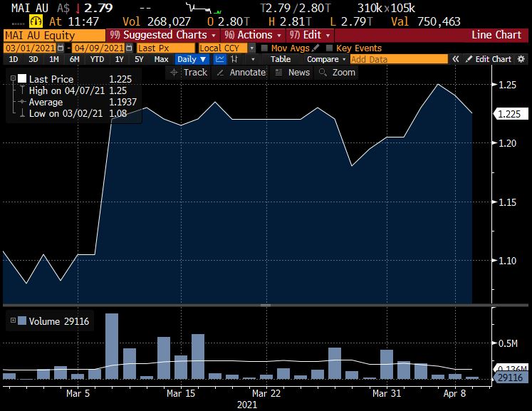Image resolution: width=532 pixels, height=411 pixels.
Task: Collapse the Last Price legend tree
Action: [x=13, y=79]
